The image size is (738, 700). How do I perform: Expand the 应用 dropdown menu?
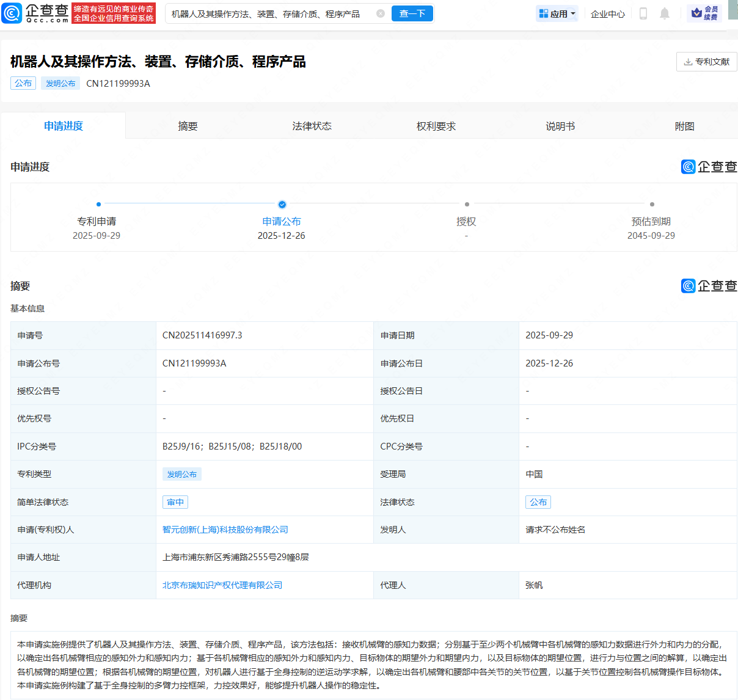[x=557, y=13]
